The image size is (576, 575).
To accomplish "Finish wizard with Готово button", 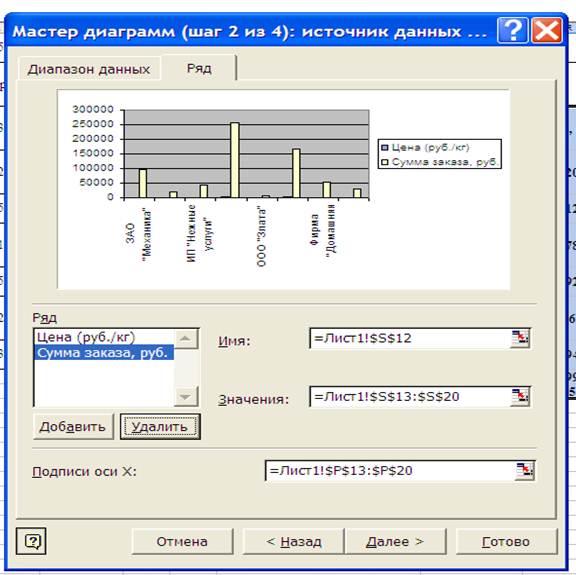I will click(506, 542).
